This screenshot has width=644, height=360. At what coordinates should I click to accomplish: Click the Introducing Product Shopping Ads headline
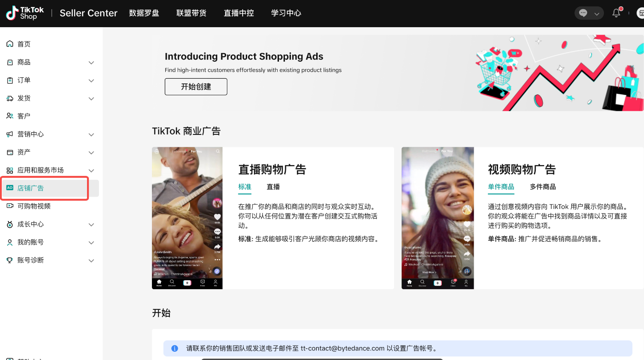(x=244, y=57)
